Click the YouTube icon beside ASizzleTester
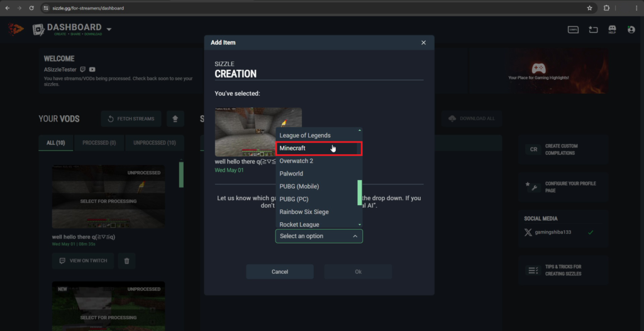 [92, 69]
